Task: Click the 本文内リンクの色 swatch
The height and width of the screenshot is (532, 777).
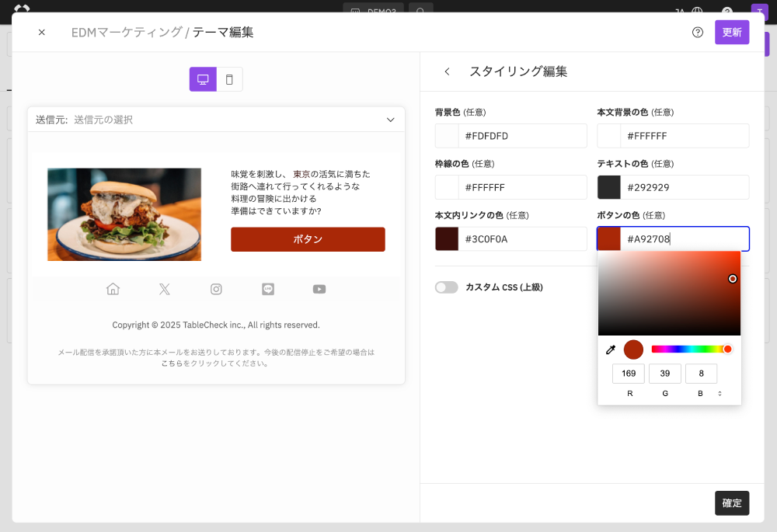Action: coord(447,238)
